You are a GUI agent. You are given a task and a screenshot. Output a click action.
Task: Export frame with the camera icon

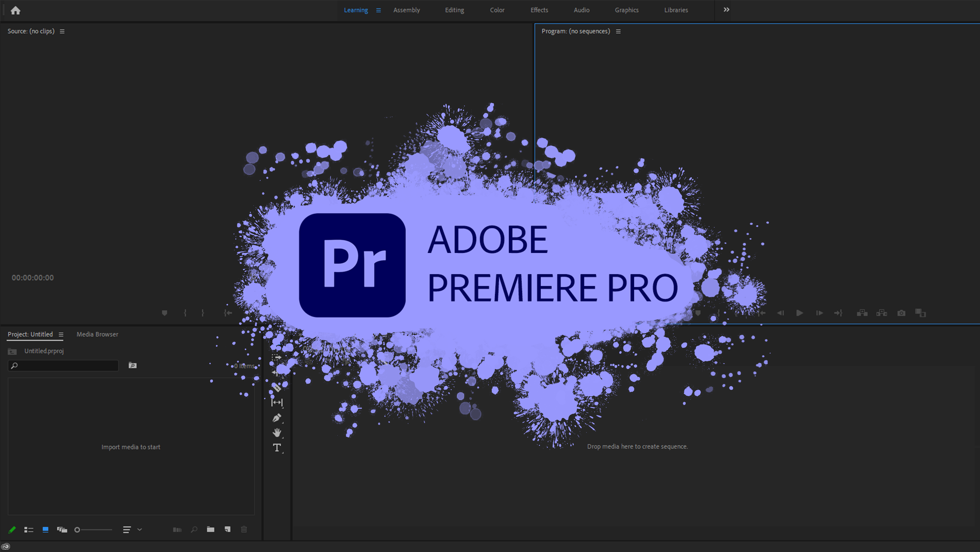tap(901, 313)
